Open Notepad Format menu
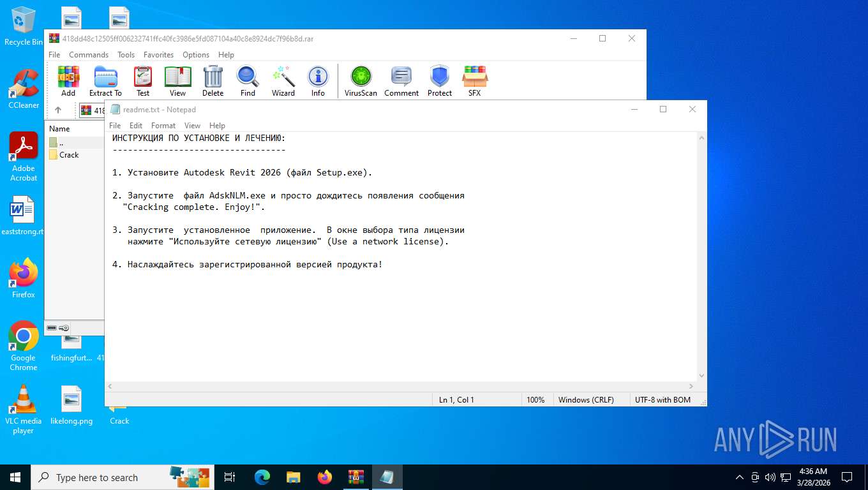Image resolution: width=868 pixels, height=490 pixels. coord(163,126)
